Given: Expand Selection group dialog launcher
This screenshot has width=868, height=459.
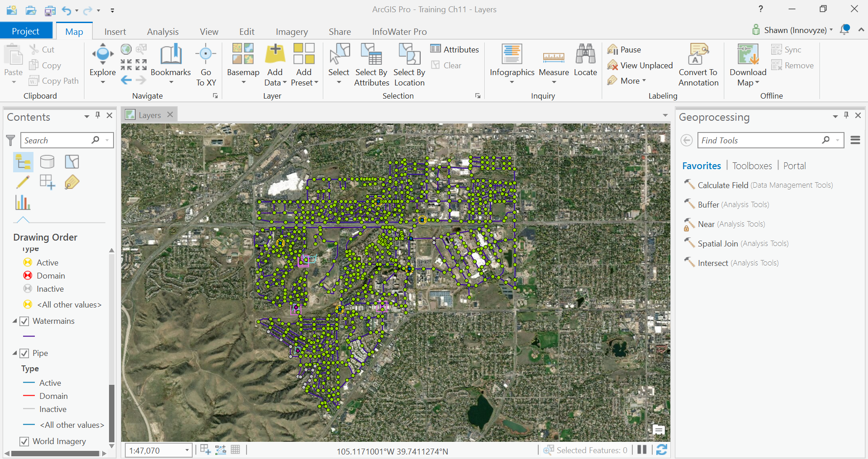Looking at the screenshot, I should (x=478, y=96).
